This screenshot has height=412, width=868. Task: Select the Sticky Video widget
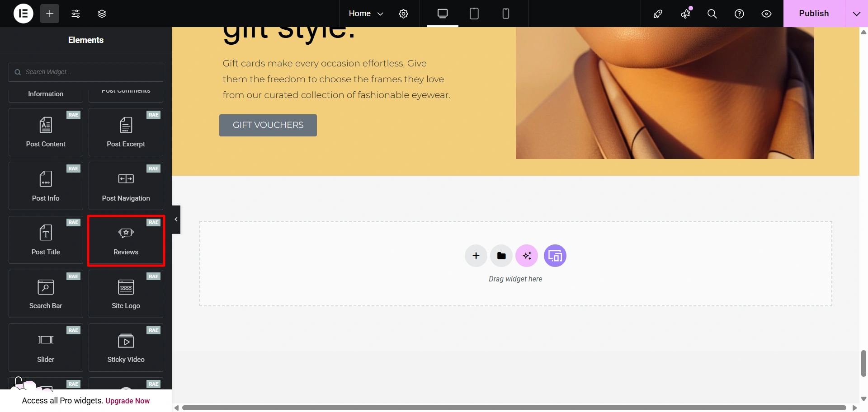[126, 347]
